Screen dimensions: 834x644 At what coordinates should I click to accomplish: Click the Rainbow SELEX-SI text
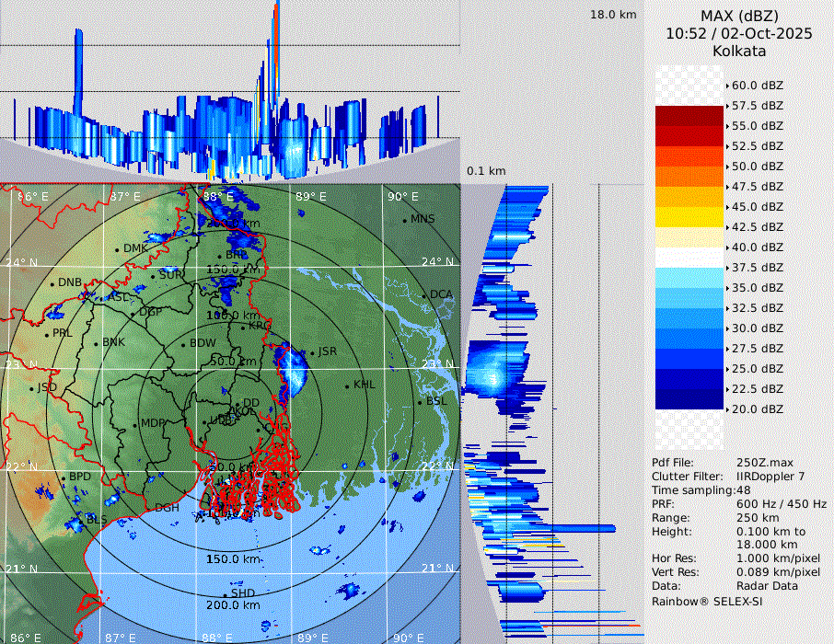[707, 601]
